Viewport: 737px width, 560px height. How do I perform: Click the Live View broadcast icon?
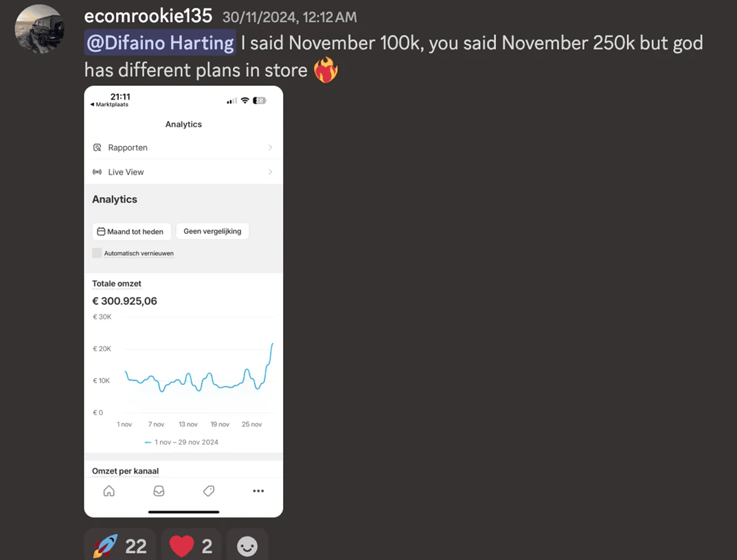coord(98,172)
